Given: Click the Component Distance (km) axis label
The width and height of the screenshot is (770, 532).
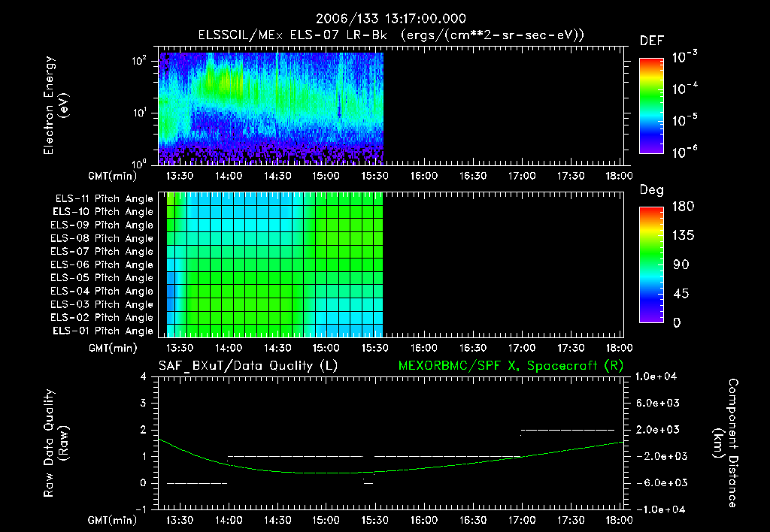Looking at the screenshot, I should click(726, 443).
